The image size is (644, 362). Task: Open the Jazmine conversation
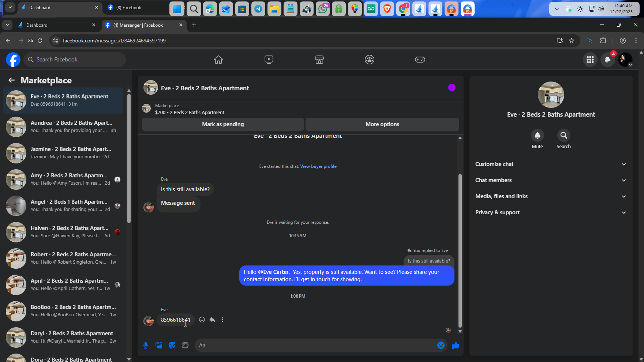pyautogui.click(x=63, y=153)
